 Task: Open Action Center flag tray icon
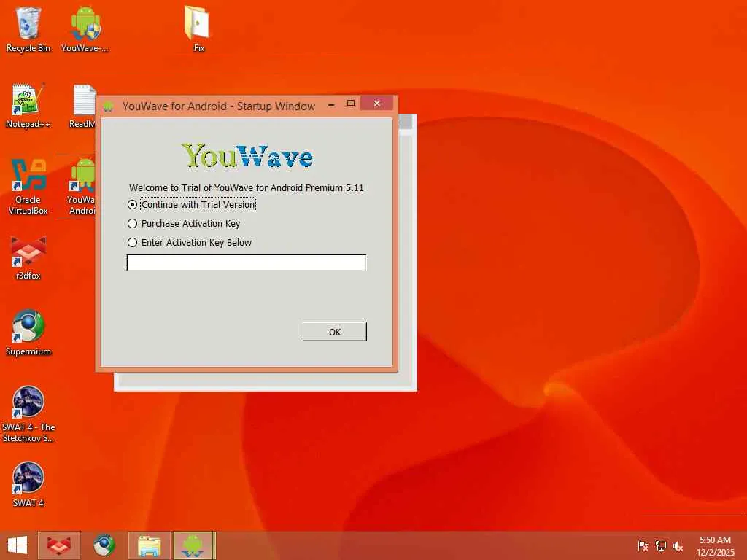click(x=643, y=545)
